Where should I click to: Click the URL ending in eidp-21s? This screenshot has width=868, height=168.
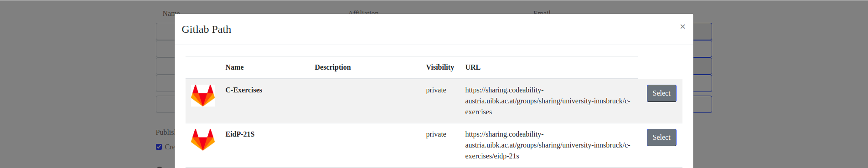tap(548, 145)
